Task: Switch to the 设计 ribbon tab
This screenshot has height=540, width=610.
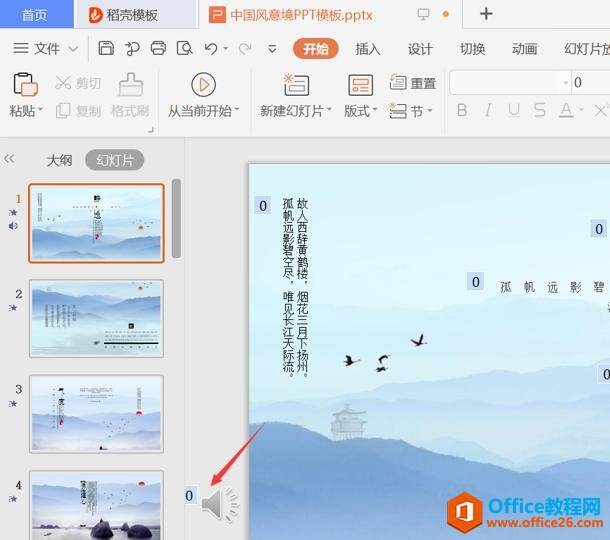Action: coord(420,49)
